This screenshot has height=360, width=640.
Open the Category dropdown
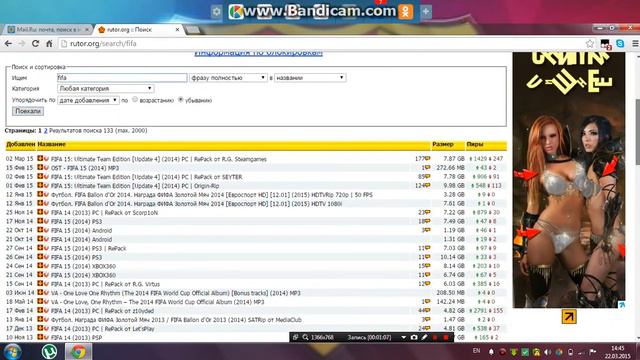pyautogui.click(x=105, y=89)
